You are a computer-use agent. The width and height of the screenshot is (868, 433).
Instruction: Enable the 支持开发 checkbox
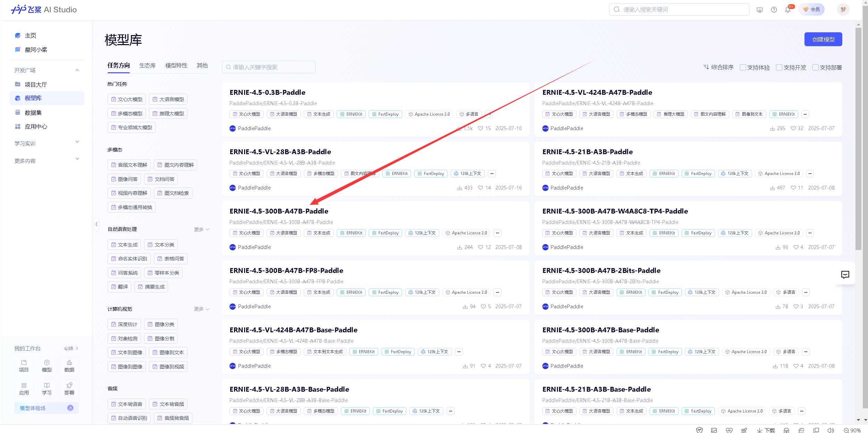(779, 67)
